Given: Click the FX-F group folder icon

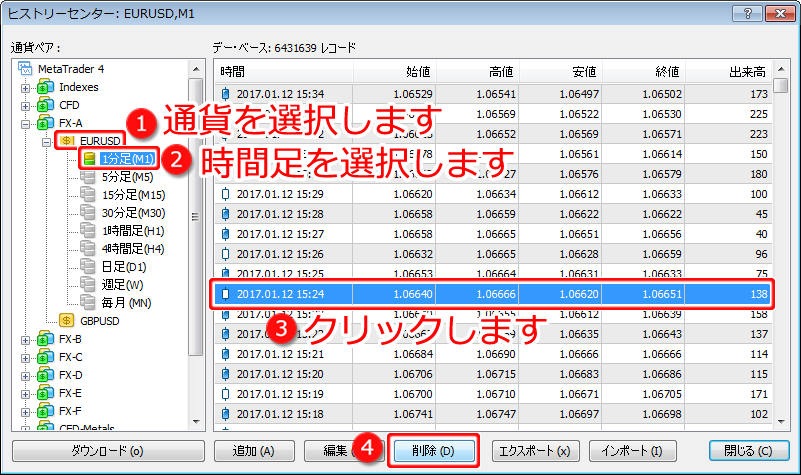Looking at the screenshot, I should (45, 411).
